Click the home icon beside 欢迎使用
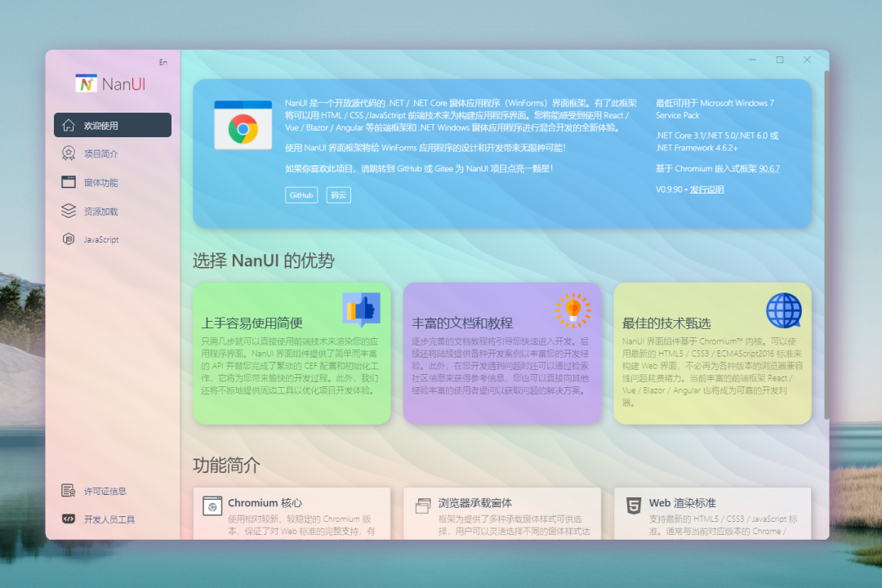882x588 pixels. point(70,124)
